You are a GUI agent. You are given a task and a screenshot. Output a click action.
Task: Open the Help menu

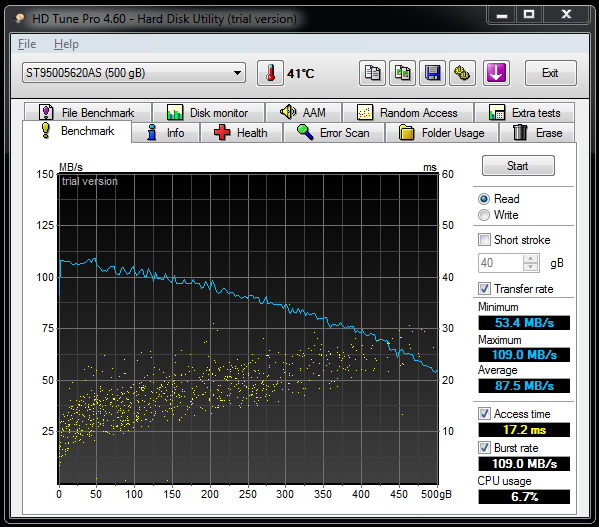[x=66, y=44]
